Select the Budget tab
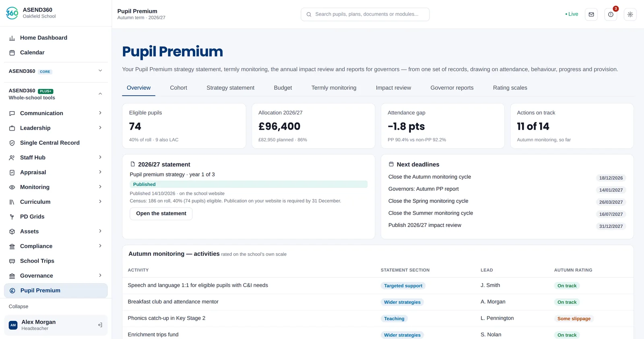The width and height of the screenshot is (644, 339). (283, 88)
